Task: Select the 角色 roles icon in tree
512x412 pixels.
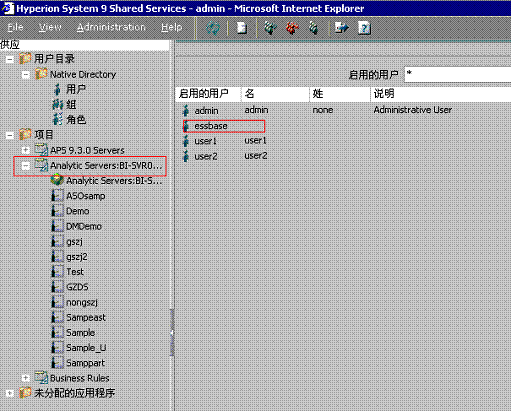Action: click(x=58, y=120)
